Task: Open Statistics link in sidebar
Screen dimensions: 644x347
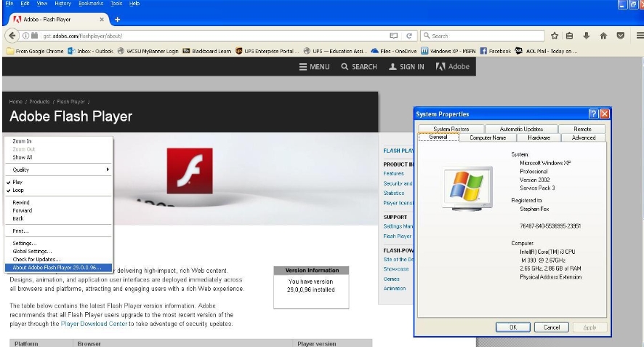Action: (x=394, y=193)
